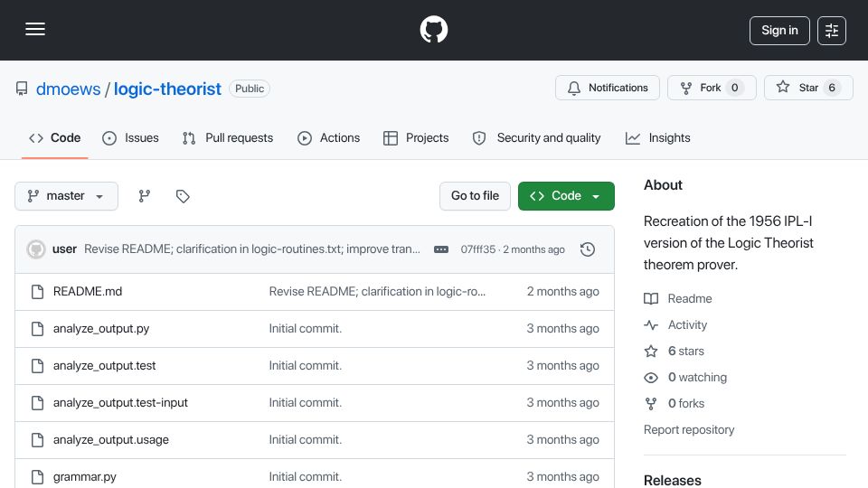This screenshot has width=868, height=488.
Task: Fork this repository
Action: tap(712, 88)
